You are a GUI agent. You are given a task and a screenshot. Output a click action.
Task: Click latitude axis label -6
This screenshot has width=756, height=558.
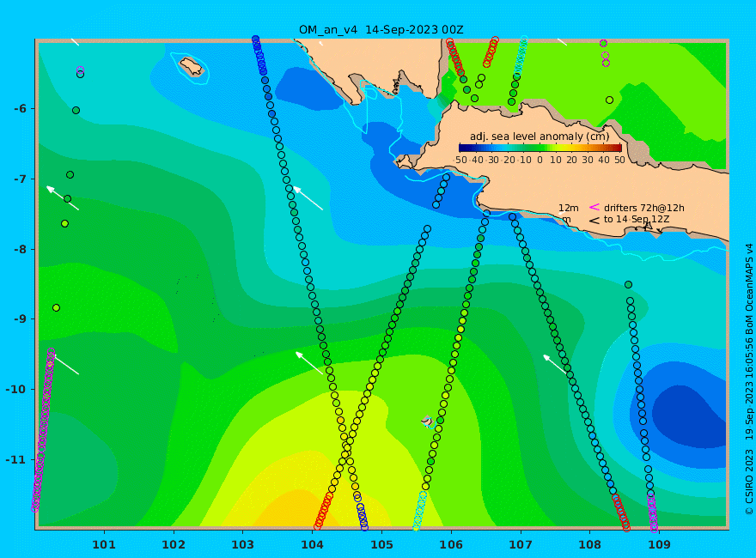(19, 108)
